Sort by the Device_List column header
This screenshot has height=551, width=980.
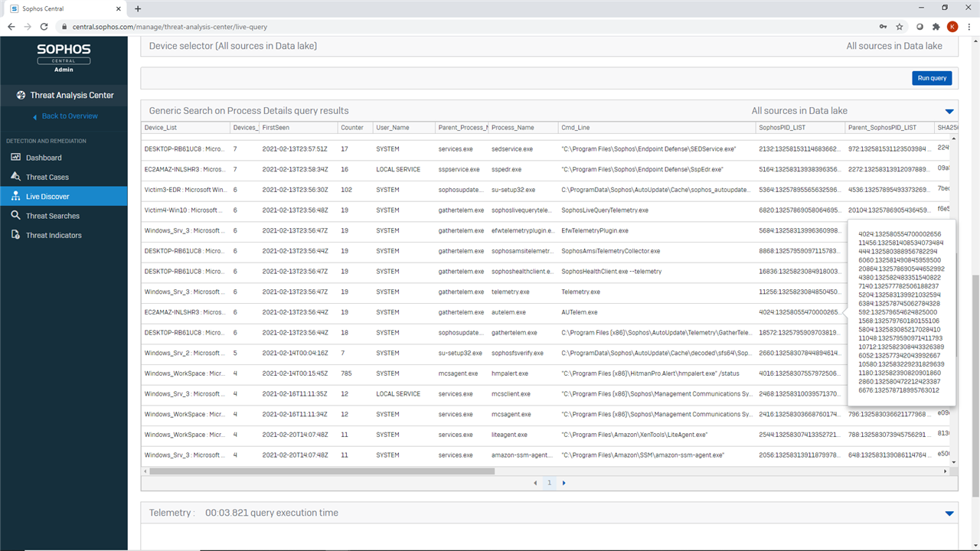[x=185, y=127]
